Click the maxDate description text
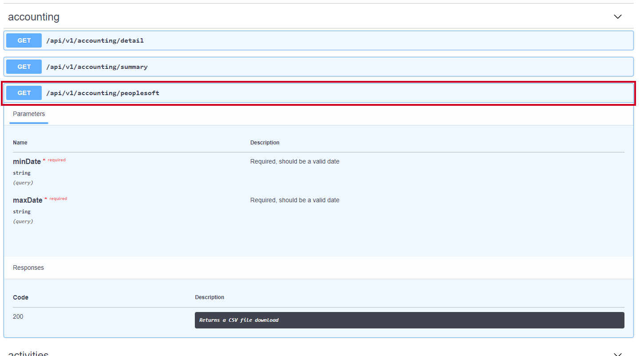The height and width of the screenshot is (356, 644). point(295,200)
